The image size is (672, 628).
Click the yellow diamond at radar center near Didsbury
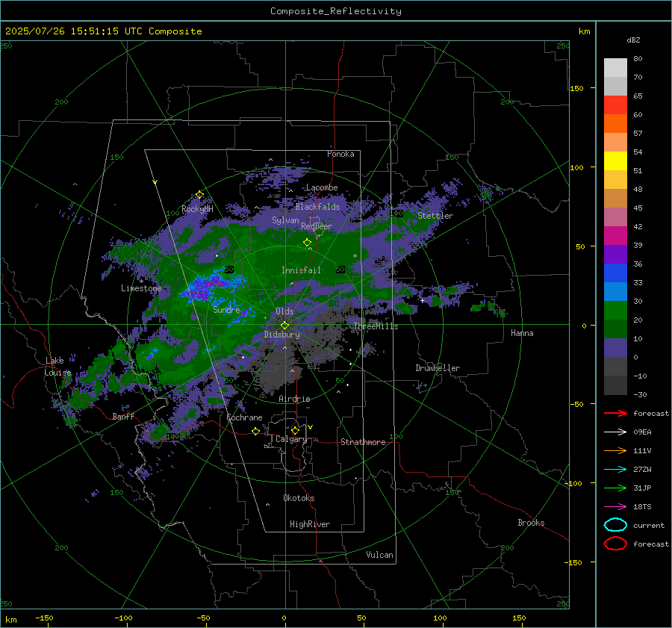coord(284,326)
